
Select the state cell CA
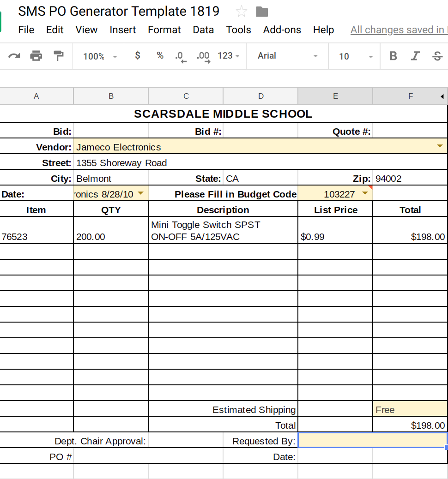click(260, 178)
